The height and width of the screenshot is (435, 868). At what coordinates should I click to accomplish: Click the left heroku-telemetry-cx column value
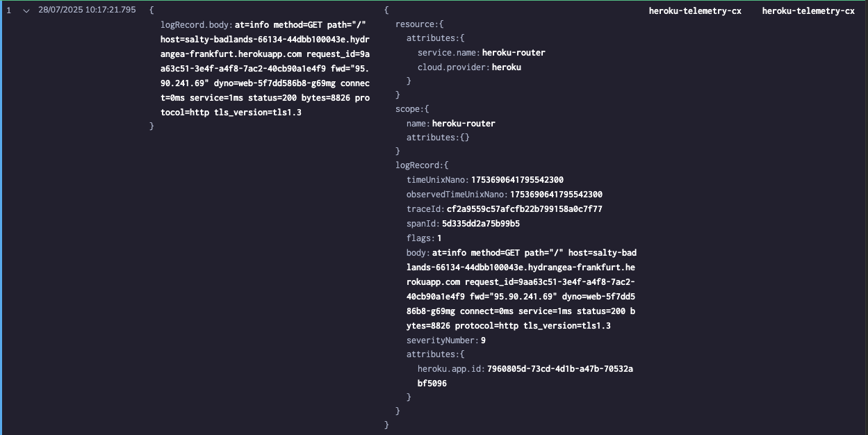click(x=695, y=10)
